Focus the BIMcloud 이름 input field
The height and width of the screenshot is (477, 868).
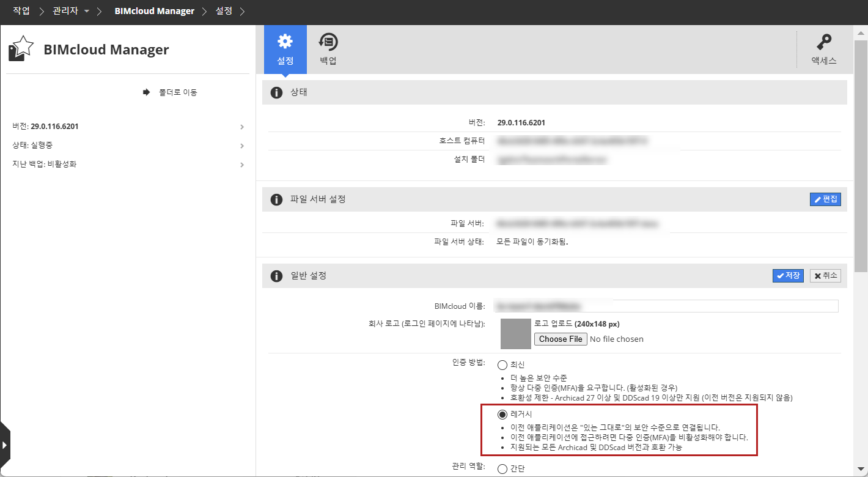tap(666, 306)
